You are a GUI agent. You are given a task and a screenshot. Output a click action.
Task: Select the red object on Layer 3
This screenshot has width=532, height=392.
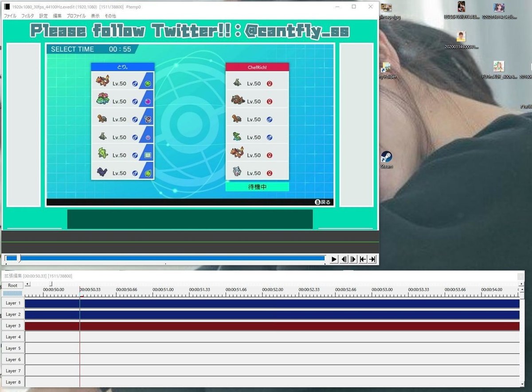(272, 326)
